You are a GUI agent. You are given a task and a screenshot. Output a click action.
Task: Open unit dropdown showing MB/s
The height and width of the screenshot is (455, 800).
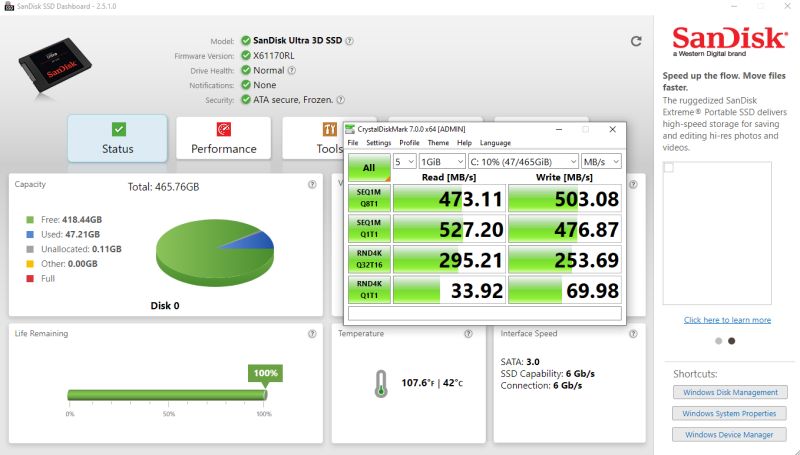(x=602, y=162)
